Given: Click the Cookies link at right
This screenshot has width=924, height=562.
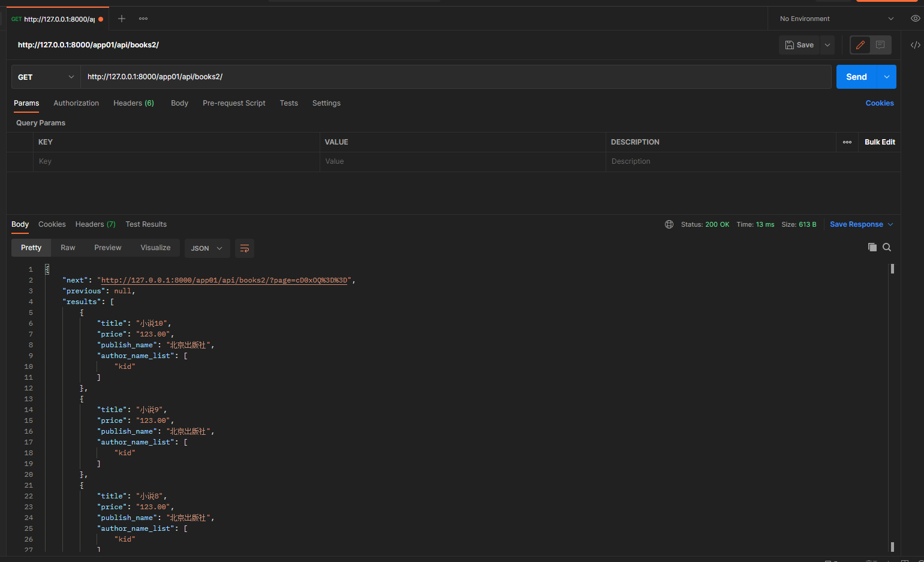Looking at the screenshot, I should (880, 103).
